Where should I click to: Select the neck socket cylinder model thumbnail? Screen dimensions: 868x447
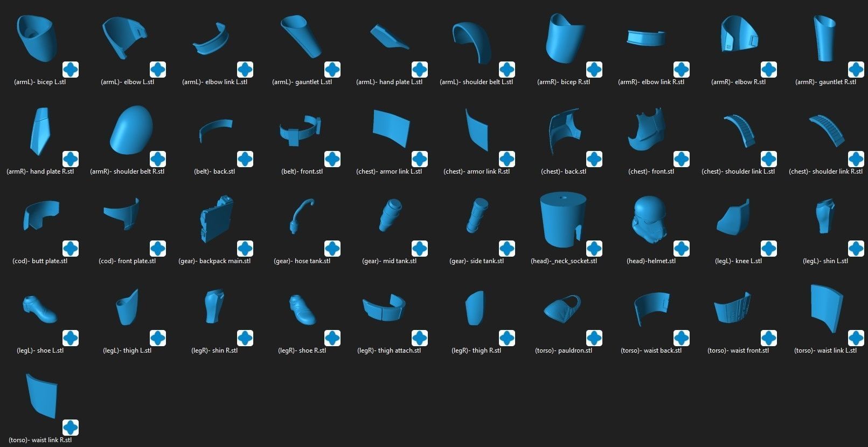[563, 220]
